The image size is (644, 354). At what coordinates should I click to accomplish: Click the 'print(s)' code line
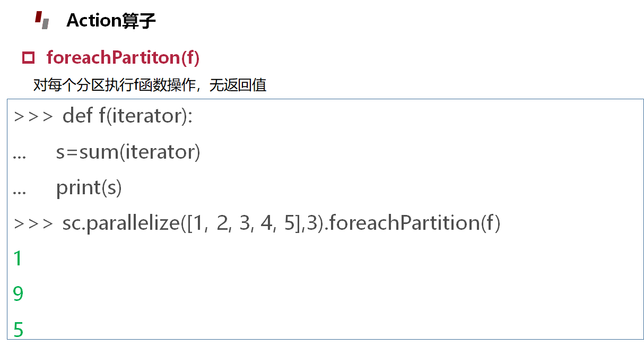click(x=89, y=188)
